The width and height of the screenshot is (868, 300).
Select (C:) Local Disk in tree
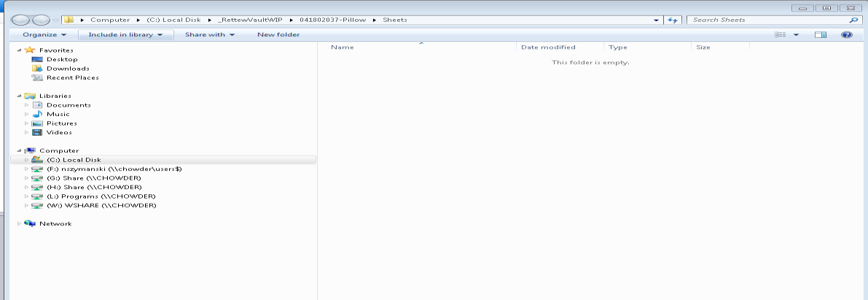pos(74,160)
